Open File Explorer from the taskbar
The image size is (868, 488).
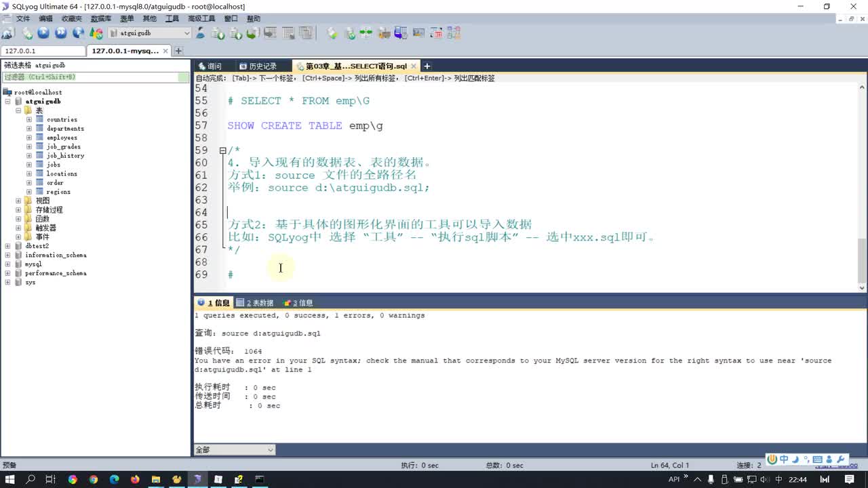coord(156,479)
